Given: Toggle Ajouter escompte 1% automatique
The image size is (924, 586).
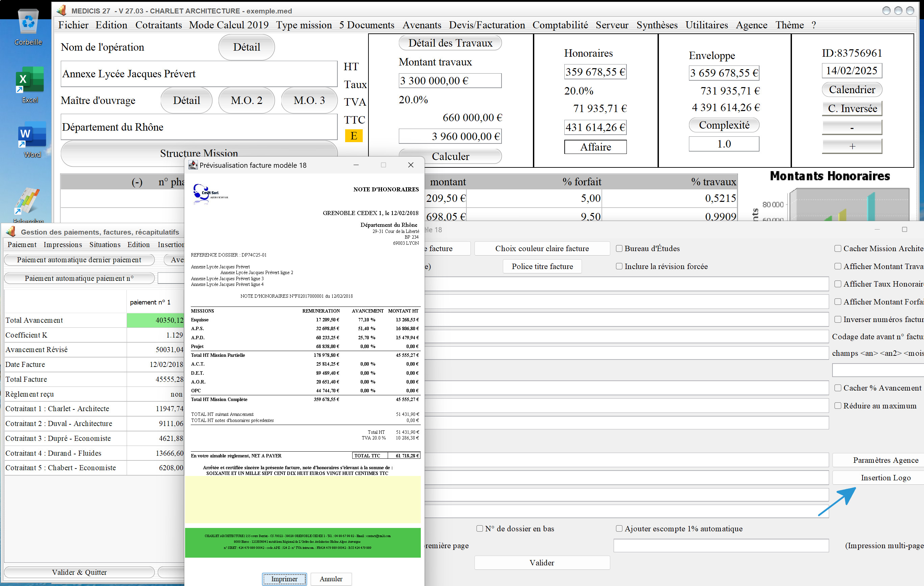Looking at the screenshot, I should pos(619,529).
